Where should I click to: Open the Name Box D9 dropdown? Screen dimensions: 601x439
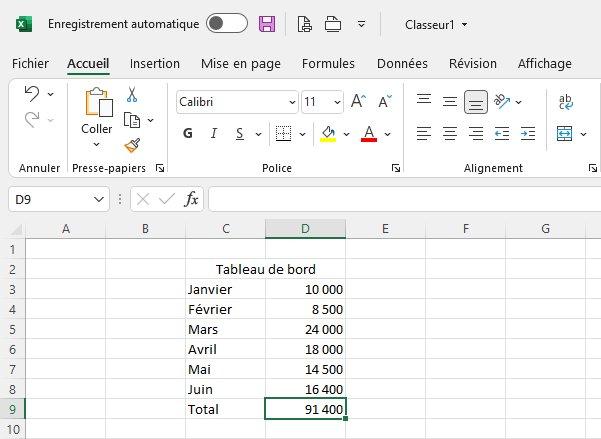(x=99, y=199)
